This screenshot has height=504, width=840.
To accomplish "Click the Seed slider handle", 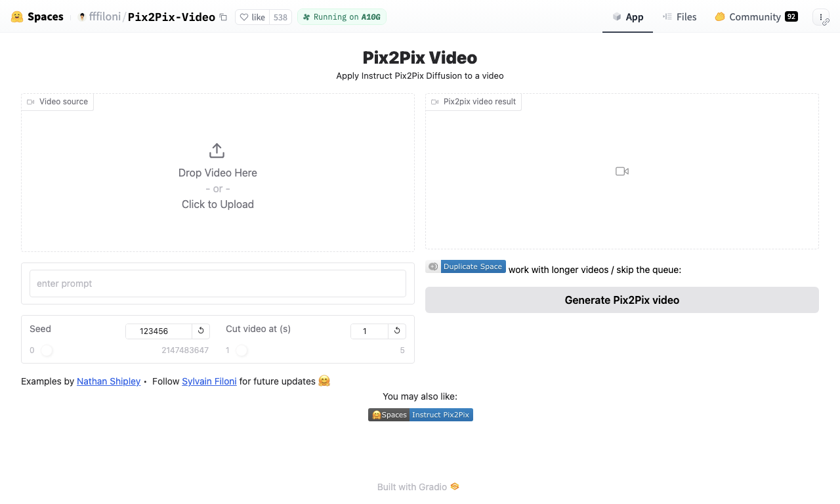I will (x=47, y=350).
